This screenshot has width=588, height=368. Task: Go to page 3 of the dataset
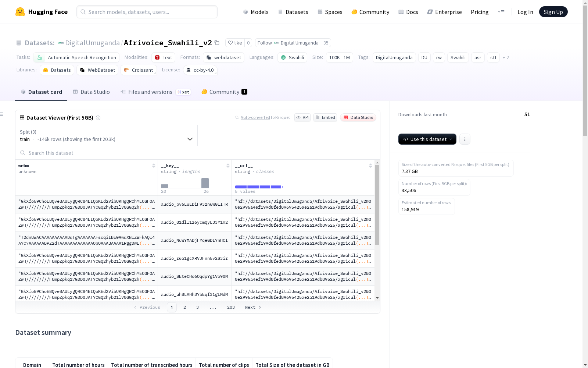pyautogui.click(x=197, y=307)
